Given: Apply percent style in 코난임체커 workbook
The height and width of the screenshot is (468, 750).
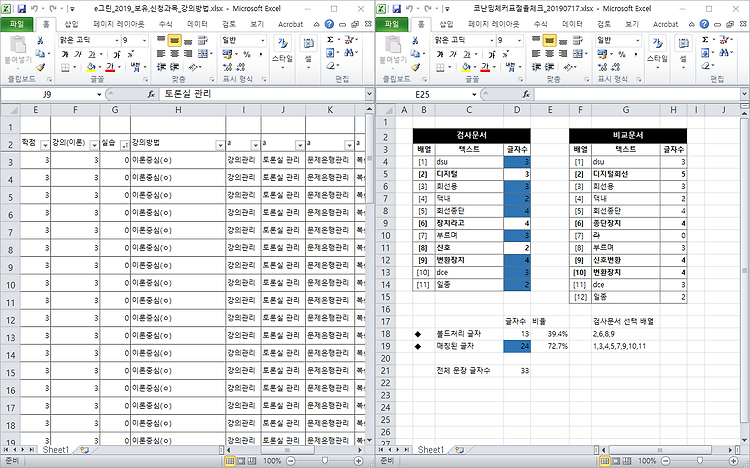Looking at the screenshot, I should click(x=622, y=55).
